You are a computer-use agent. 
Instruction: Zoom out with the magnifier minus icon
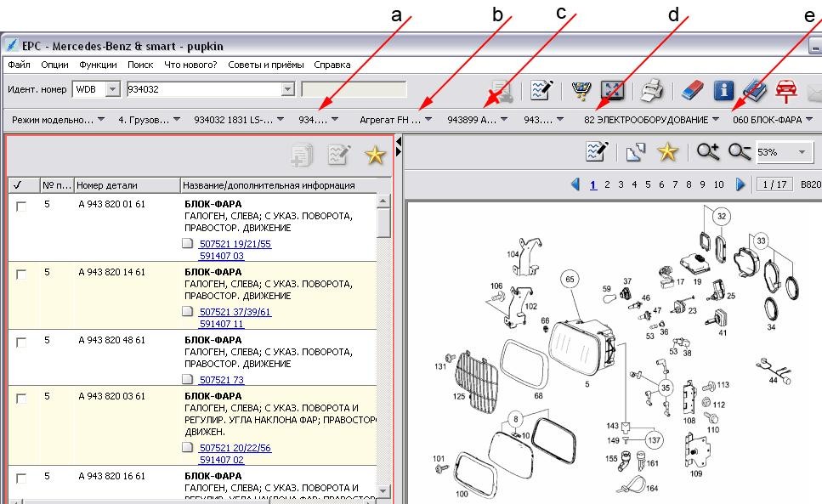click(x=740, y=152)
